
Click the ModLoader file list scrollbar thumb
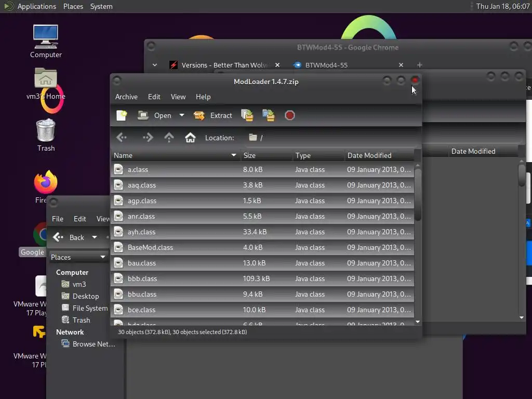tap(418, 194)
